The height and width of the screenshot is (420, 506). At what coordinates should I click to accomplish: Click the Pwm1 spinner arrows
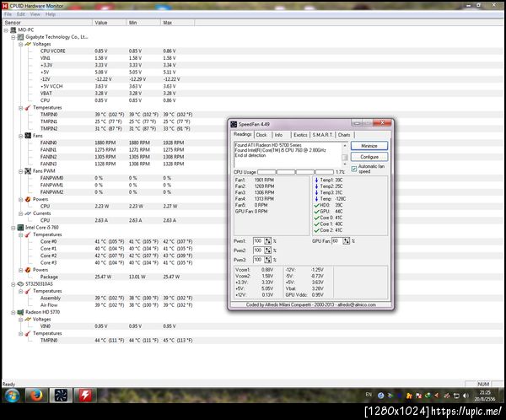[x=268, y=241]
